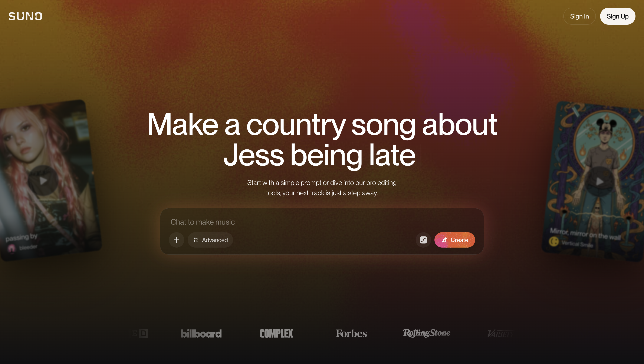Click the Complex logo
Screen dimensions: 644x364
click(276, 334)
